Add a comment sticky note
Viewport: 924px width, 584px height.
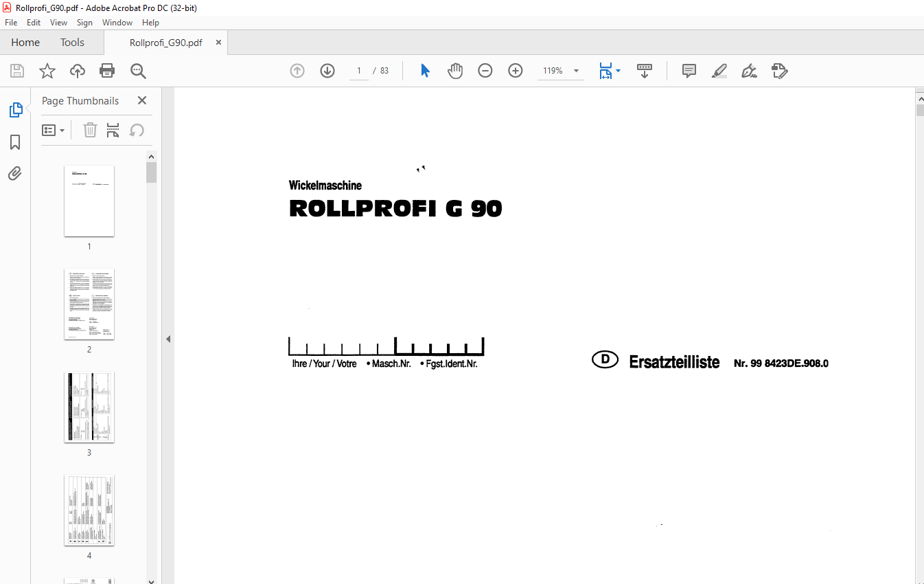[x=689, y=71]
